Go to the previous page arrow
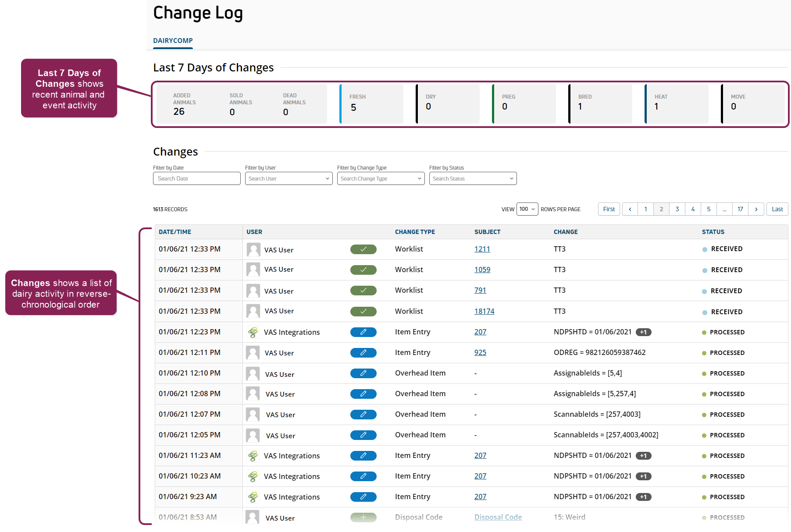 pyautogui.click(x=630, y=209)
